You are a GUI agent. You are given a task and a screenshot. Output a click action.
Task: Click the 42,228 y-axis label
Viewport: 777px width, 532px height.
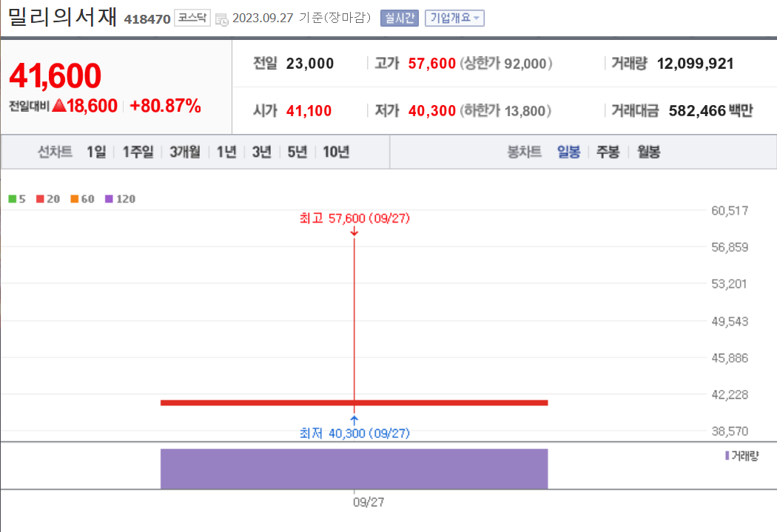pyautogui.click(x=730, y=395)
